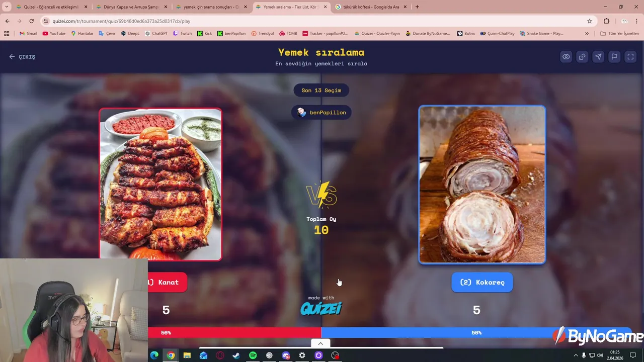Click the browser back arrow
This screenshot has height=362, width=644.
point(7,21)
